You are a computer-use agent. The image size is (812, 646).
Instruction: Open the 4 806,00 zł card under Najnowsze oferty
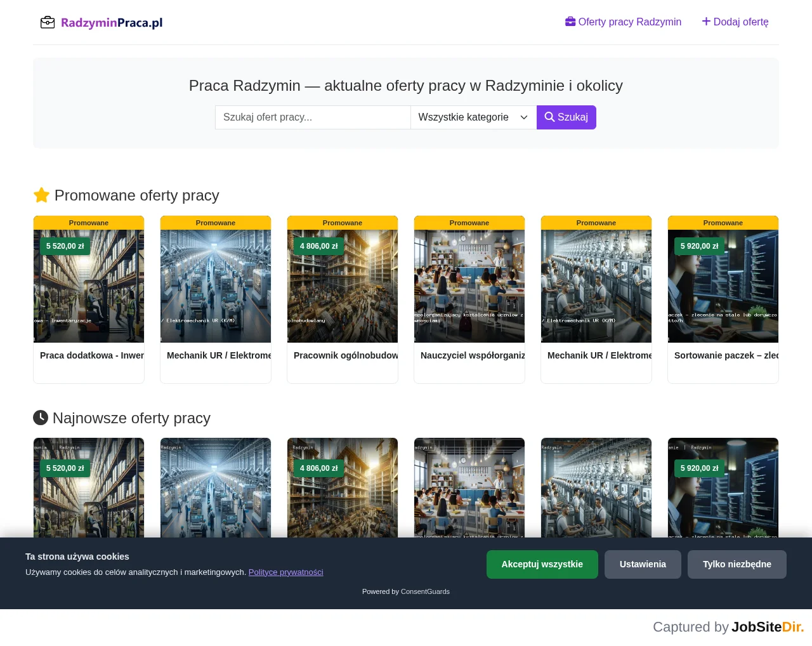pyautogui.click(x=343, y=488)
